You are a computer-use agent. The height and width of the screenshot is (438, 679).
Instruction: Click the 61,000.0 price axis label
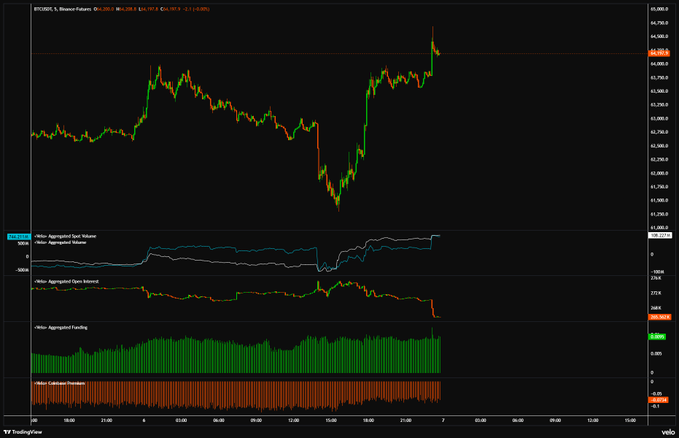coord(659,227)
